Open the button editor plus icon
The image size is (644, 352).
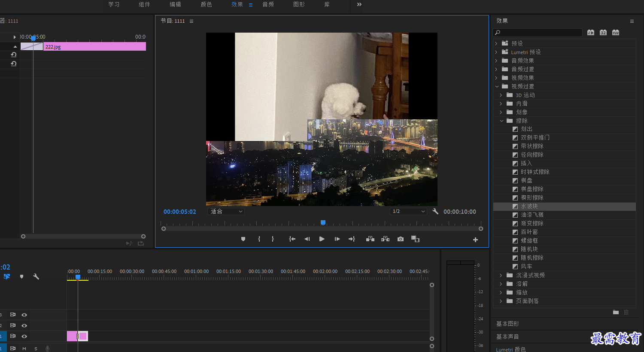coord(475,240)
